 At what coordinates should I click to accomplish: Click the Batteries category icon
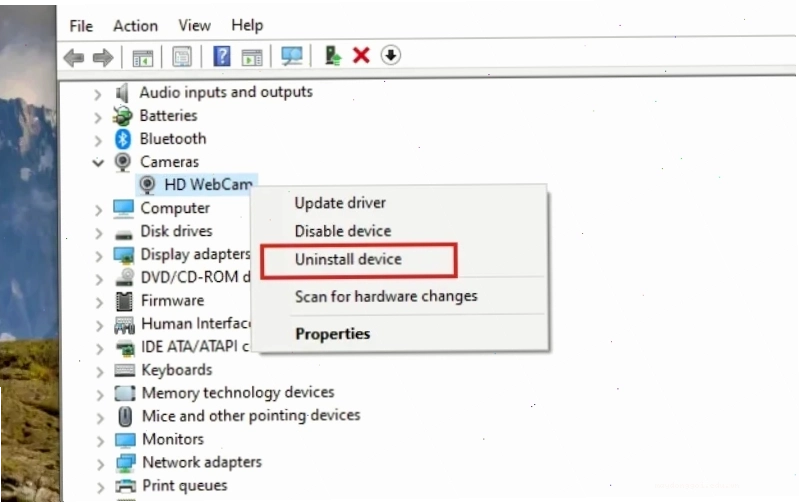click(x=122, y=116)
